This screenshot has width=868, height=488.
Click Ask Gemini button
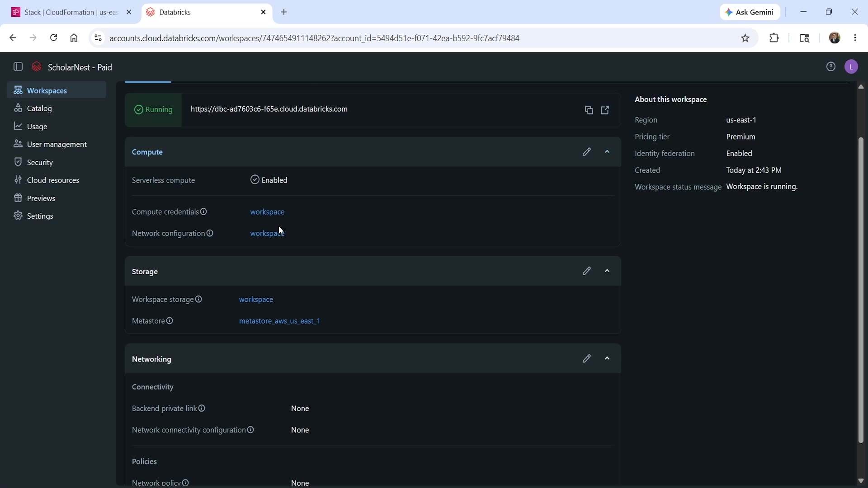tap(750, 12)
